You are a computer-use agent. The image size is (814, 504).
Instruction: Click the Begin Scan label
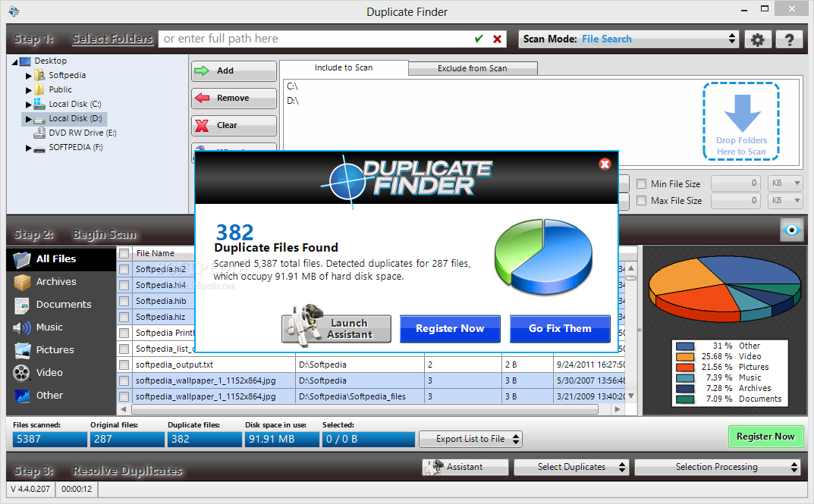(105, 235)
